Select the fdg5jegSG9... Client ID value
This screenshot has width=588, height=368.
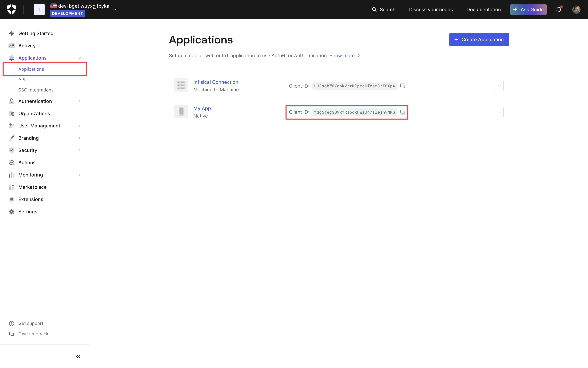355,112
